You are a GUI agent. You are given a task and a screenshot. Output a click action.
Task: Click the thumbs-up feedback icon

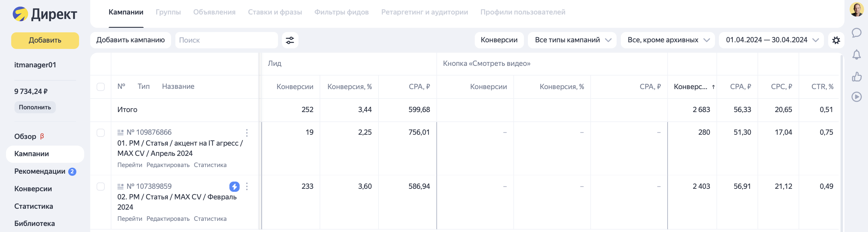point(856,76)
